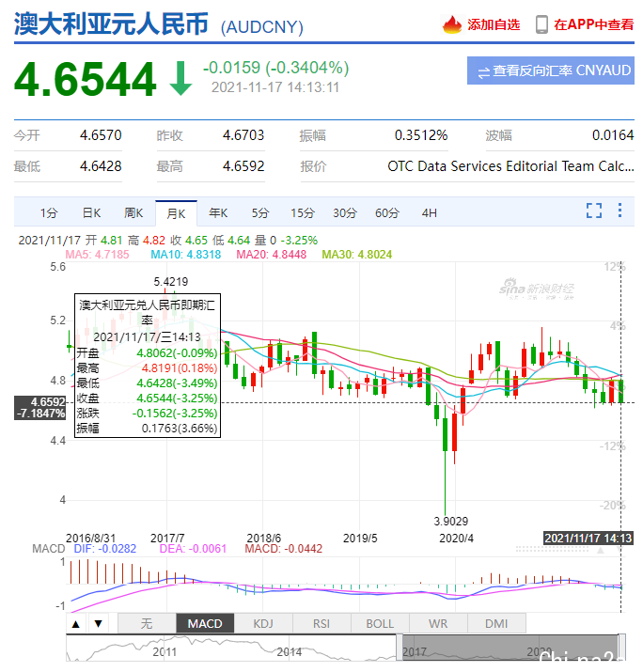Click the MA5: 4.7185 legend label
643x672 pixels.
point(97,255)
